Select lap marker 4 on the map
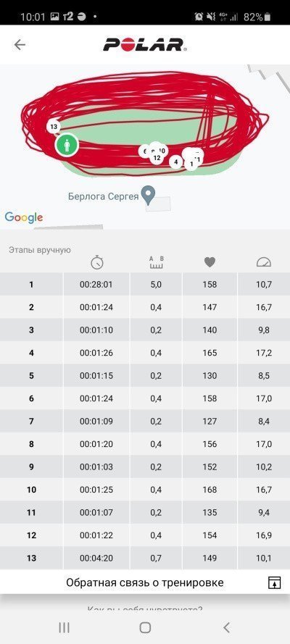Viewport: 290px width, 644px height. pyautogui.click(x=175, y=162)
